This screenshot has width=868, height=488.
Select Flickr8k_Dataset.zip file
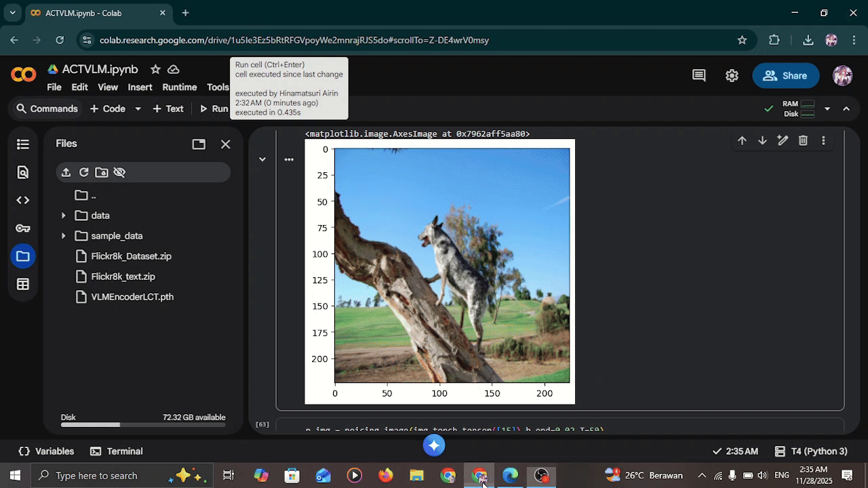131,256
